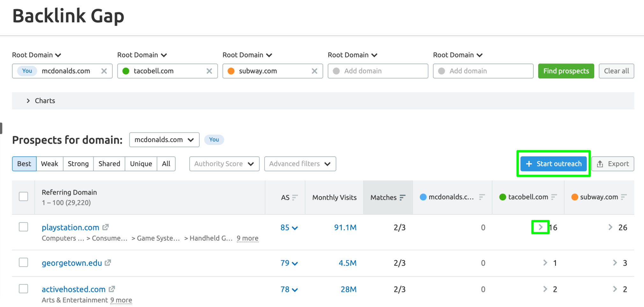Expand the Charts section
Screen dimensions: 644x307
pos(323,101)
